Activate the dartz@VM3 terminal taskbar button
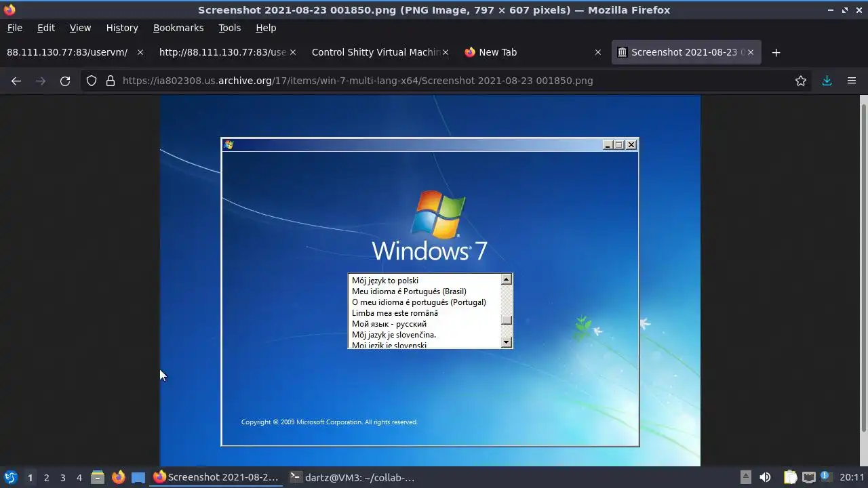The width and height of the screenshot is (868, 488). [353, 477]
